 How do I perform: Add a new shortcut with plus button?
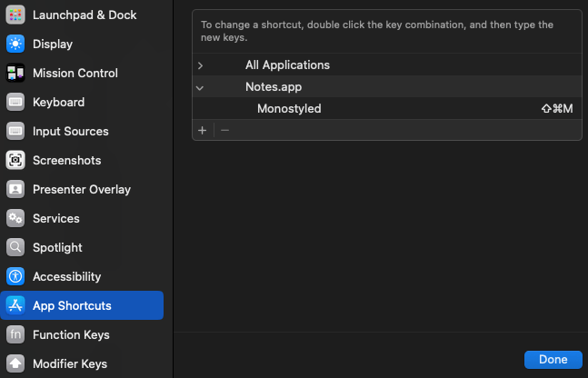[x=203, y=130]
